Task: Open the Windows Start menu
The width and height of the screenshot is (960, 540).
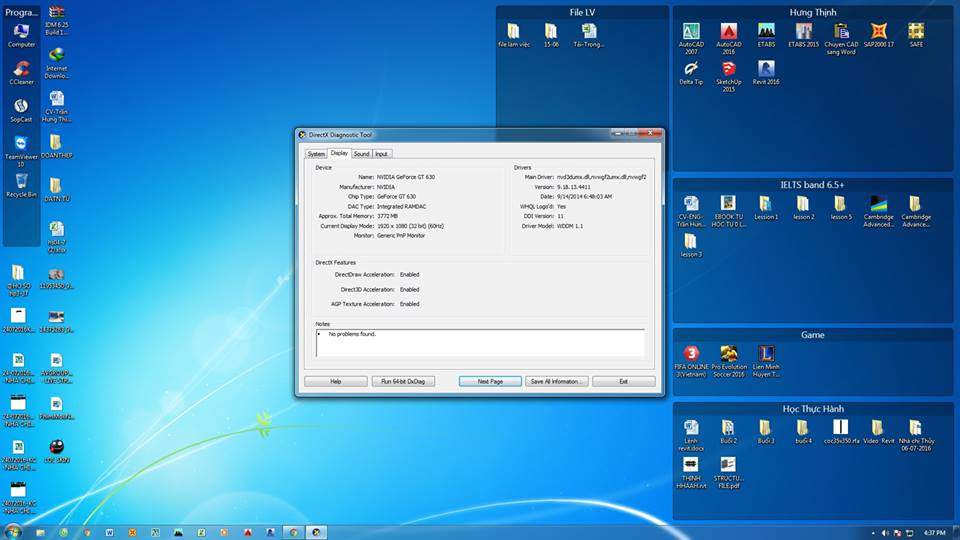Action: (14, 531)
